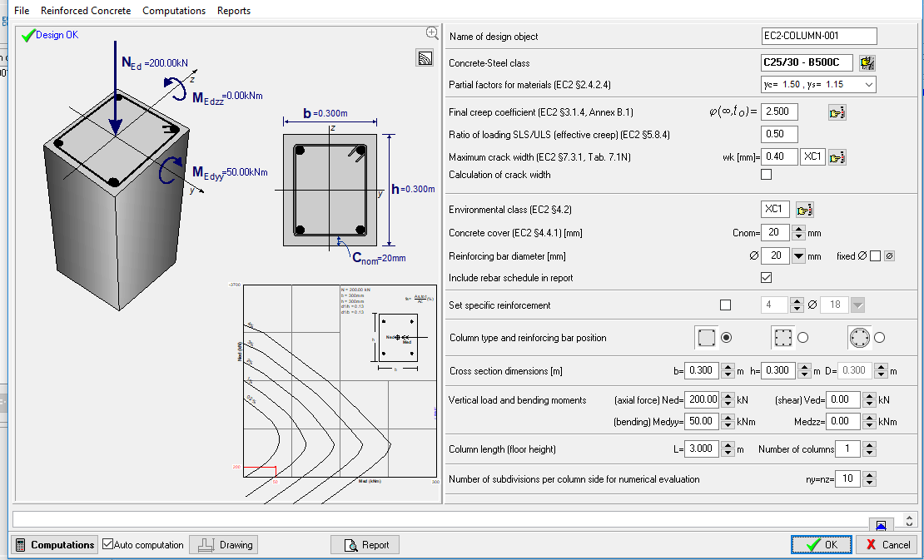The image size is (924, 560).
Task: Adjust Number of columns stepper
Action: click(869, 448)
